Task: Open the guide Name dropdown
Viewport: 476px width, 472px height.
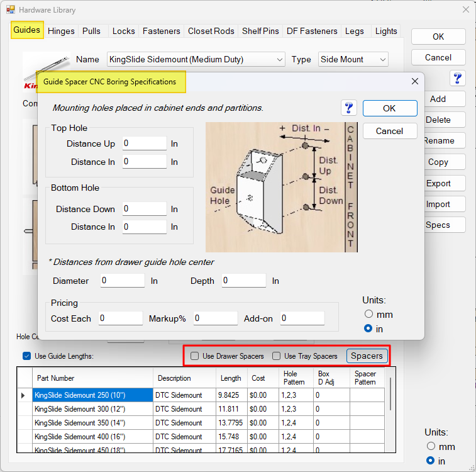Action: click(x=280, y=60)
